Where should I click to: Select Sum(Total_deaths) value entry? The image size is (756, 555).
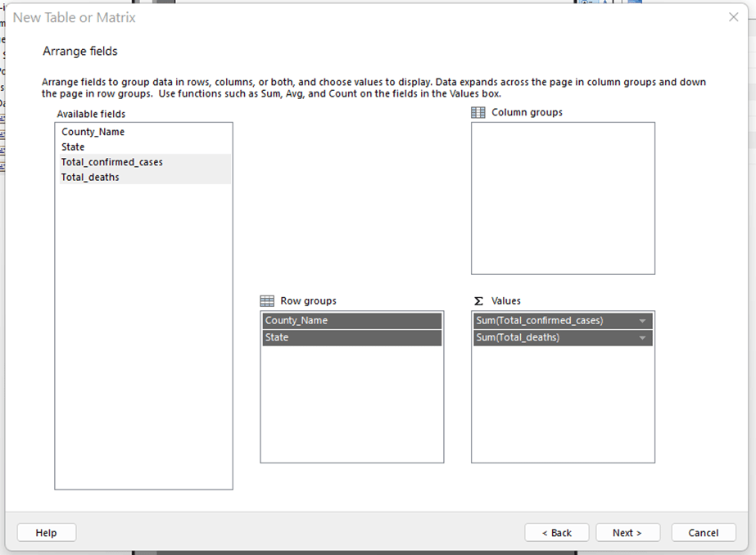(x=563, y=337)
